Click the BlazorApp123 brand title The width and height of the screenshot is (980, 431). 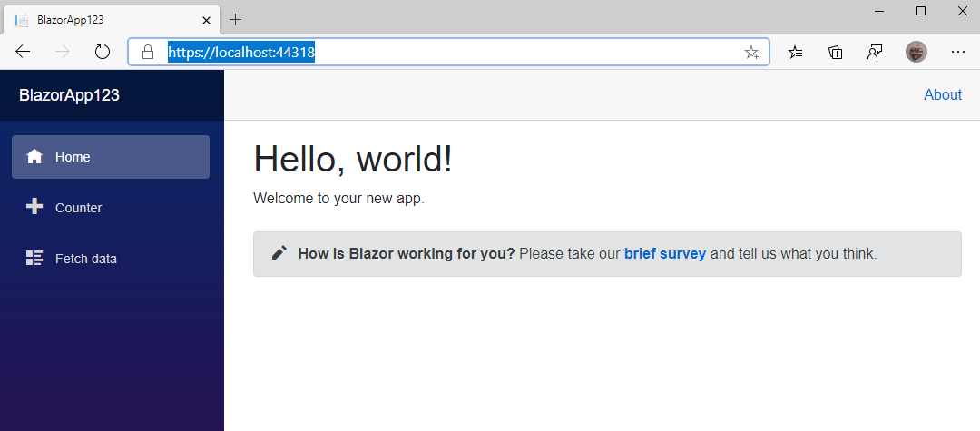[69, 95]
